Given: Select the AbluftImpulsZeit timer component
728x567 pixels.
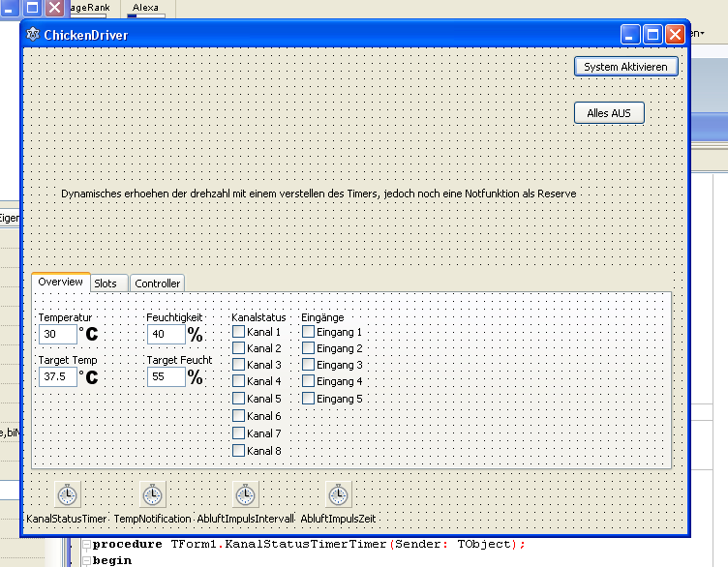Looking at the screenshot, I should coord(339,495).
